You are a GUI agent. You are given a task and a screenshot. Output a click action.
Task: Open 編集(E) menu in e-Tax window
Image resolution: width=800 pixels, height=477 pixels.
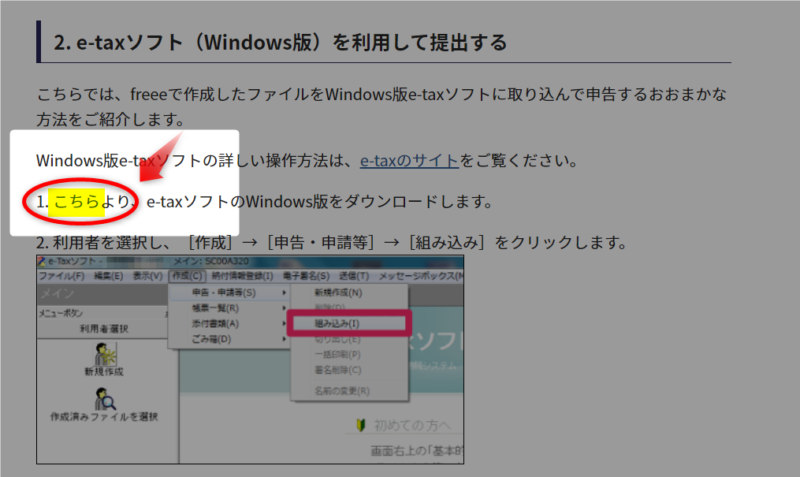pos(108,276)
